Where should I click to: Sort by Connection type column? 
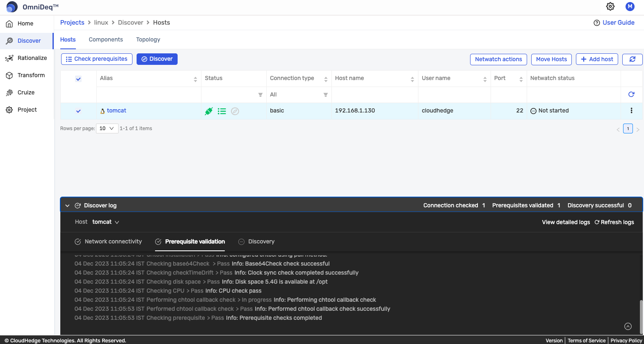point(326,79)
